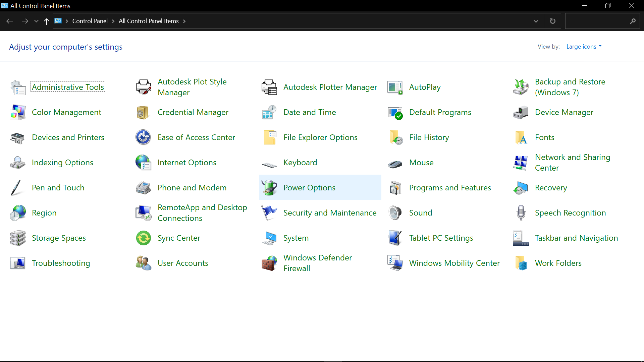This screenshot has width=644, height=362.
Task: Click the Credential Manager safe icon
Action: click(144, 112)
